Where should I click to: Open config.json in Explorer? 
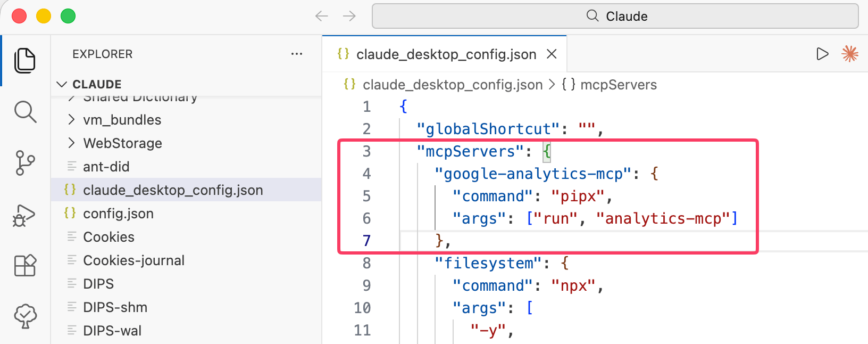pyautogui.click(x=186, y=214)
